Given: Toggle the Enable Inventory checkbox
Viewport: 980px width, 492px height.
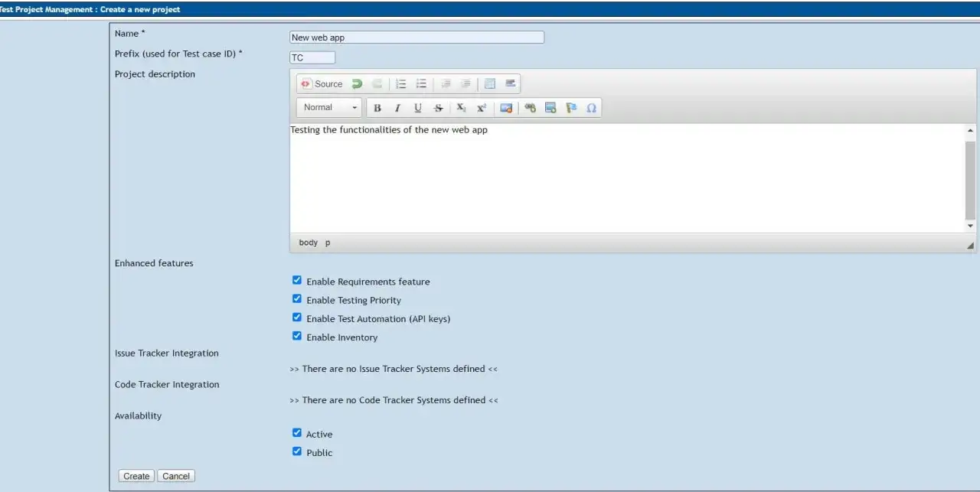Looking at the screenshot, I should (297, 336).
